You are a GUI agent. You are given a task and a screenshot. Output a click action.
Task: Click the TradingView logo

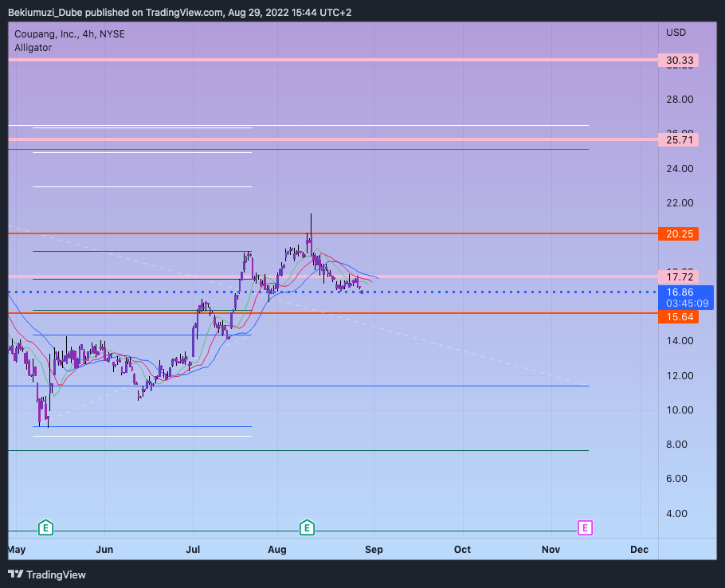click(x=47, y=574)
